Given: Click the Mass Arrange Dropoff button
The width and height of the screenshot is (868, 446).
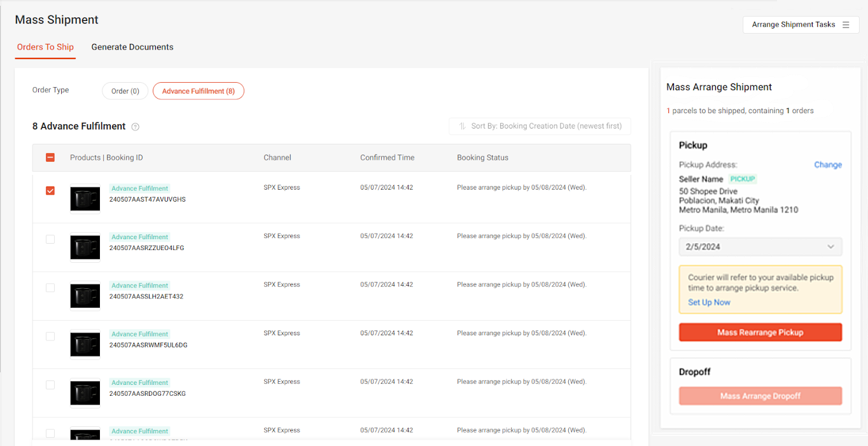Looking at the screenshot, I should coord(760,396).
